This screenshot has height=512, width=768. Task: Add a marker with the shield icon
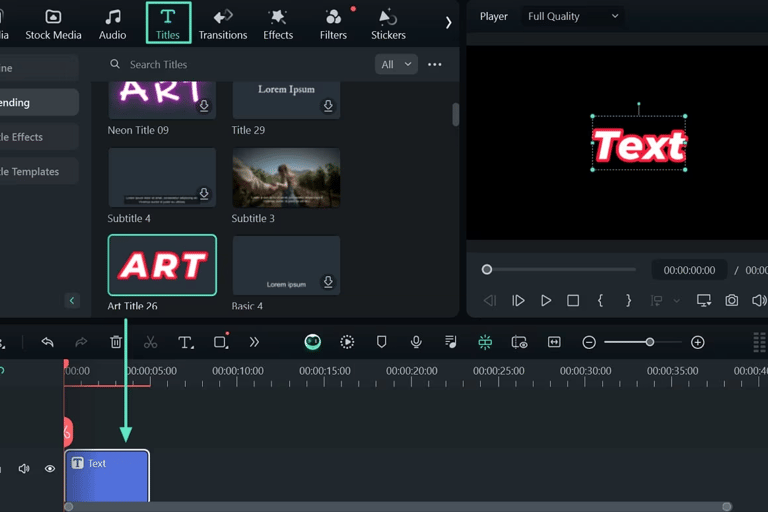[381, 342]
